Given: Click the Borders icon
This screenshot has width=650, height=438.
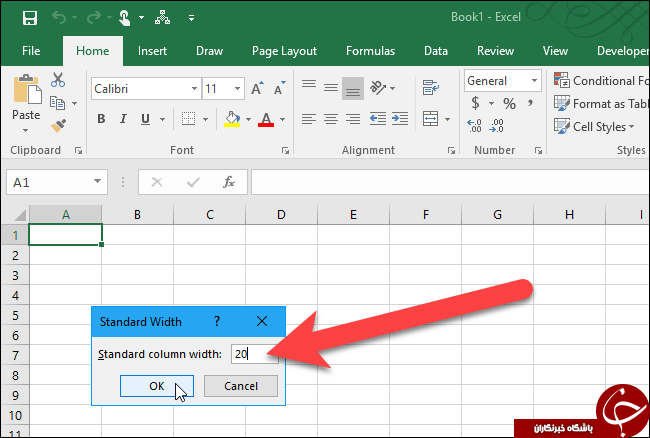Looking at the screenshot, I should pos(188,119).
